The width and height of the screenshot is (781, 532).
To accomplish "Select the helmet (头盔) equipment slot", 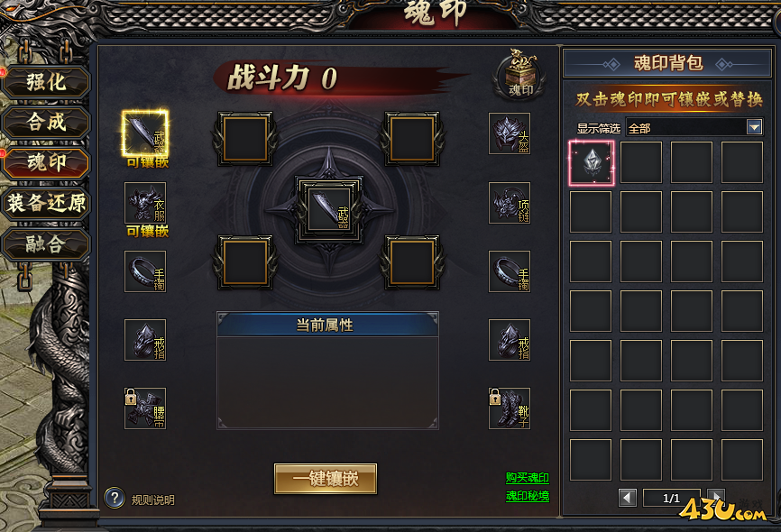I will [x=509, y=133].
